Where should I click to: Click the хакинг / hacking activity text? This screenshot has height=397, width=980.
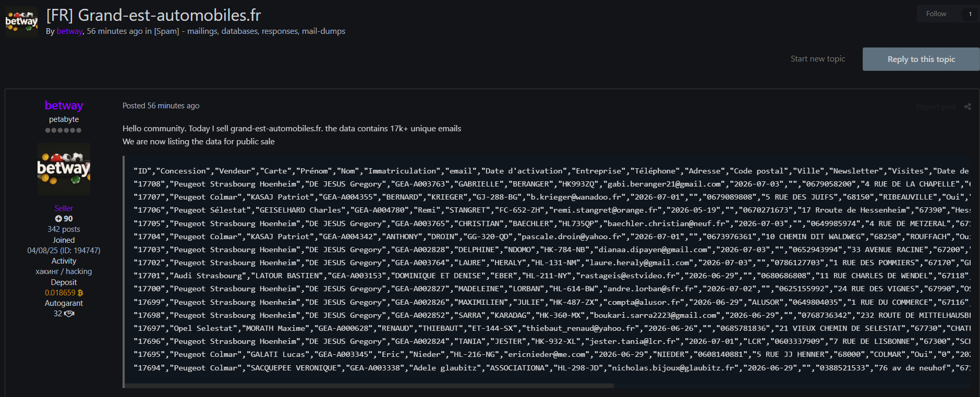coord(64,271)
